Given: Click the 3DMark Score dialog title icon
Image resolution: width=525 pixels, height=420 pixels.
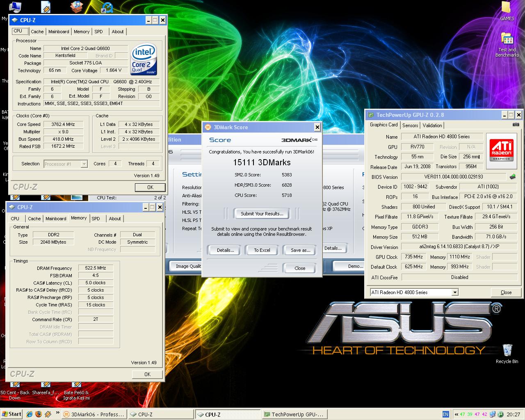Looking at the screenshot, I should point(208,127).
